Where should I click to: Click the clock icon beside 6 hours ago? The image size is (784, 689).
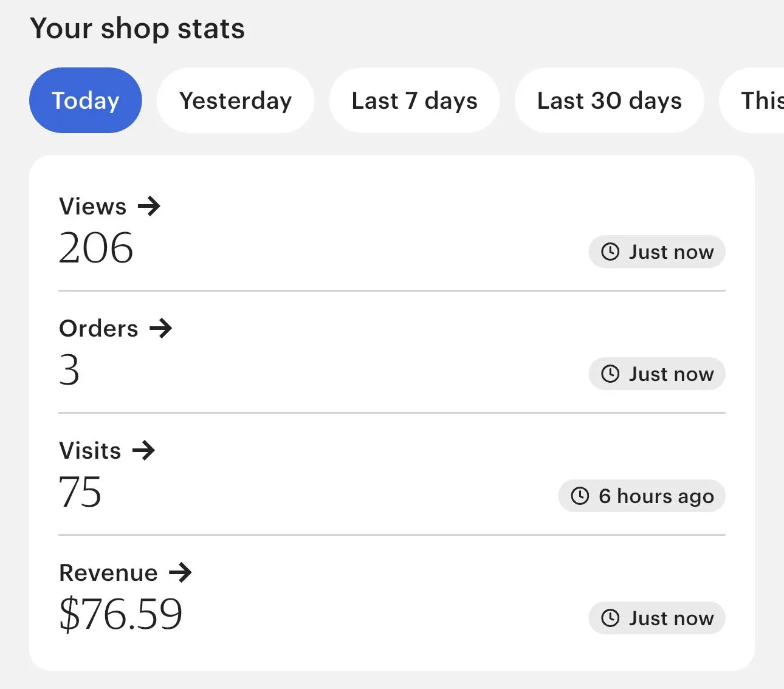point(580,496)
